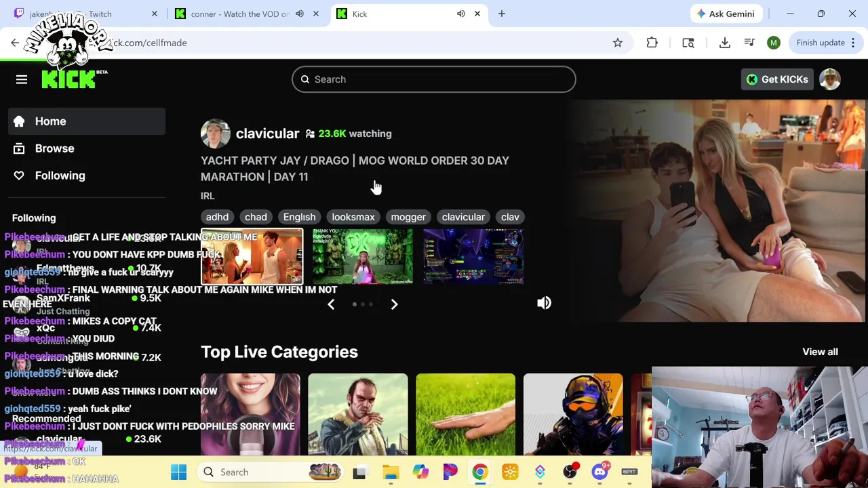Close the Kick browser tab
Viewport: 868px width, 488px height.
pos(477,14)
